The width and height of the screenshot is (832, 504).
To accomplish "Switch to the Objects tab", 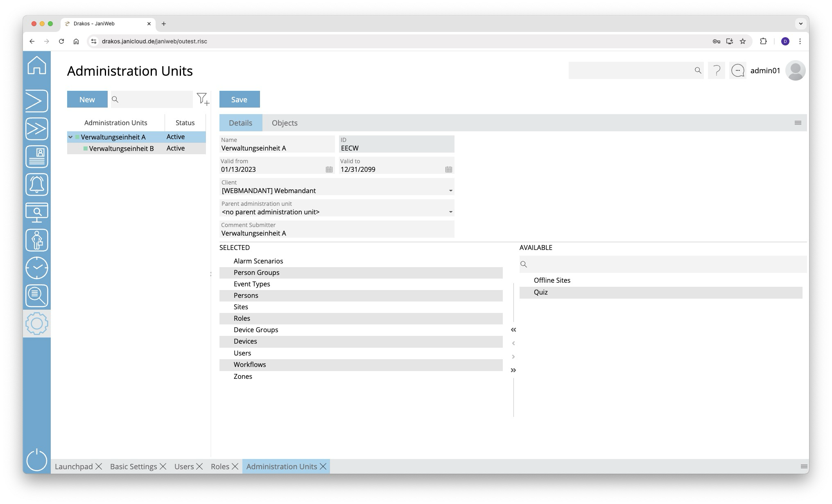I will tap(285, 123).
